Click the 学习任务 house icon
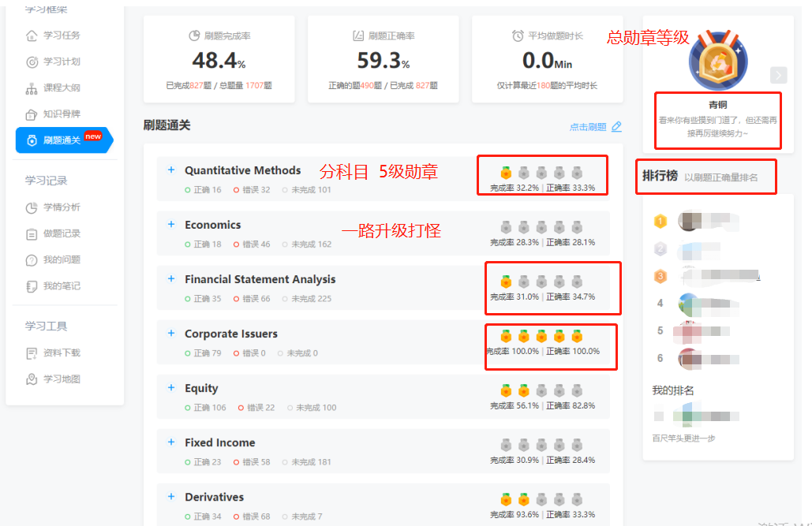Image resolution: width=812 pixels, height=526 pixels. [x=32, y=35]
